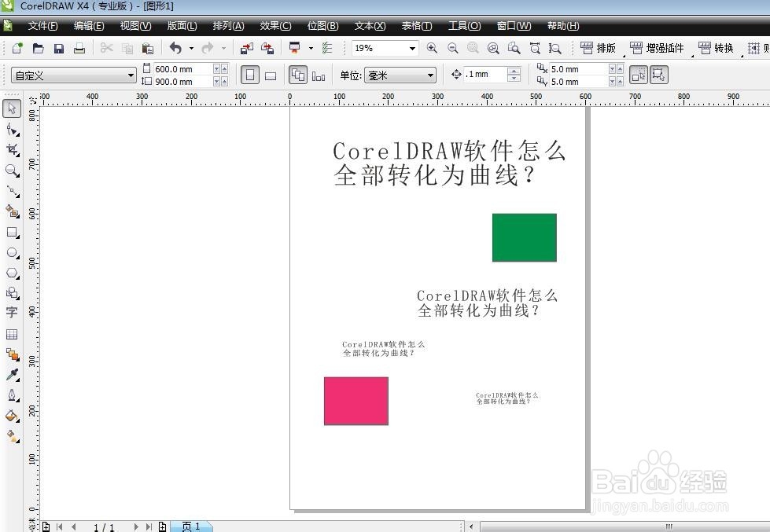770x532 pixels.
Task: Select the Rectangle tool
Action: (12, 232)
